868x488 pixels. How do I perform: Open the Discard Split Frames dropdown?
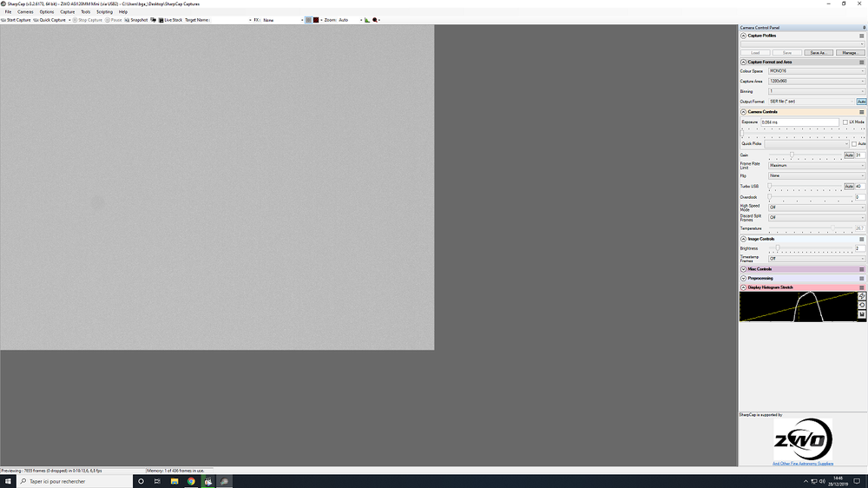(x=817, y=218)
